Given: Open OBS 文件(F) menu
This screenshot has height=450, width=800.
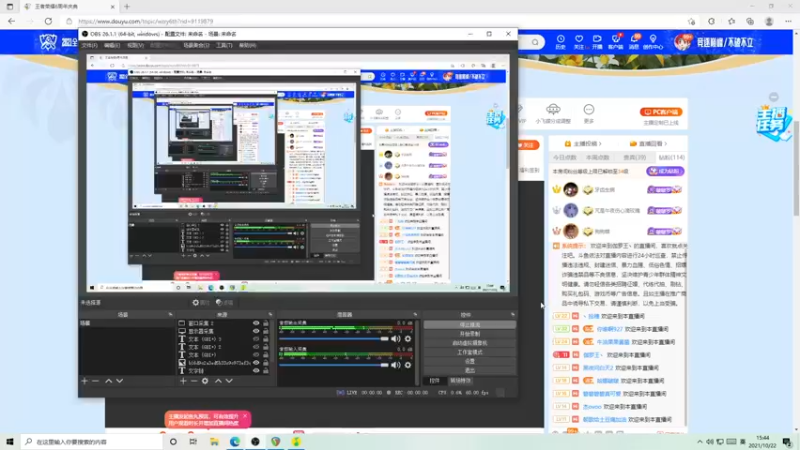Looking at the screenshot, I should coord(89,45).
